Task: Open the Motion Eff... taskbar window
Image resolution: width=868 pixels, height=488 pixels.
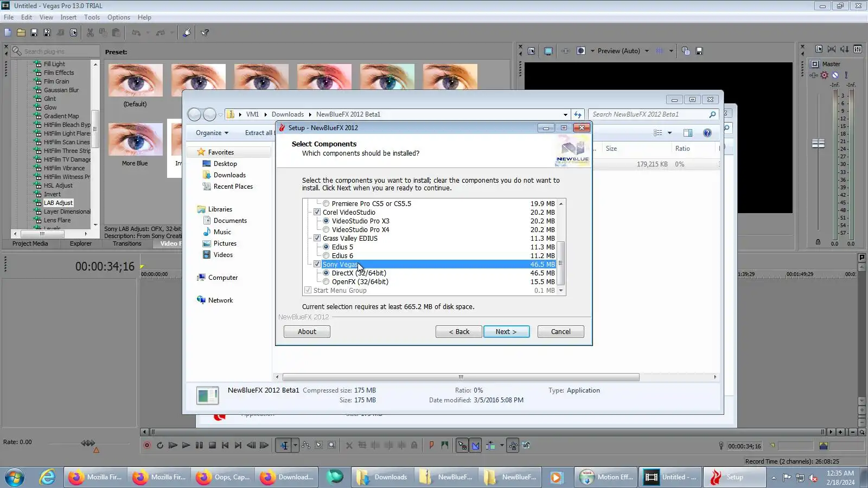Action: (x=606, y=477)
